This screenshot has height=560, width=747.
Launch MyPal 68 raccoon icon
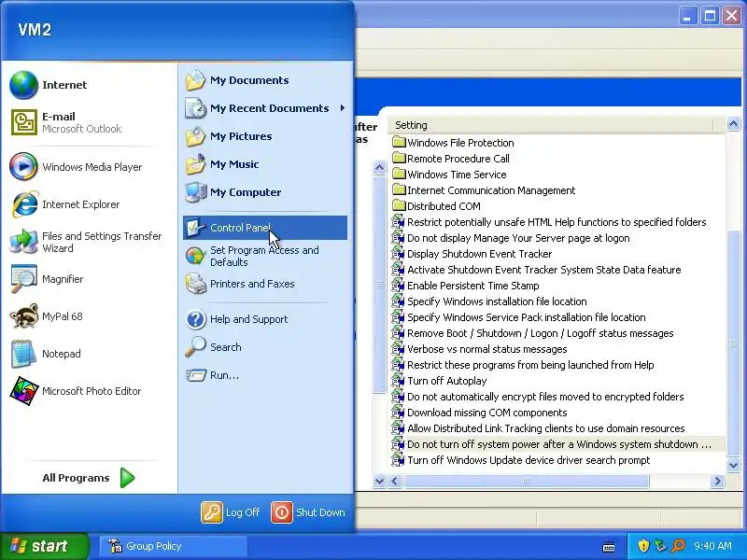pyautogui.click(x=24, y=316)
